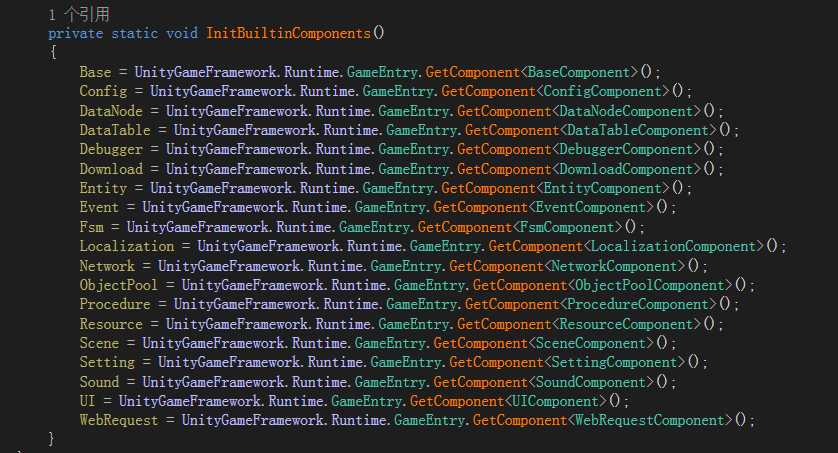Select the Sound variable at line start
This screenshot has width=838, height=453.
coord(99,382)
